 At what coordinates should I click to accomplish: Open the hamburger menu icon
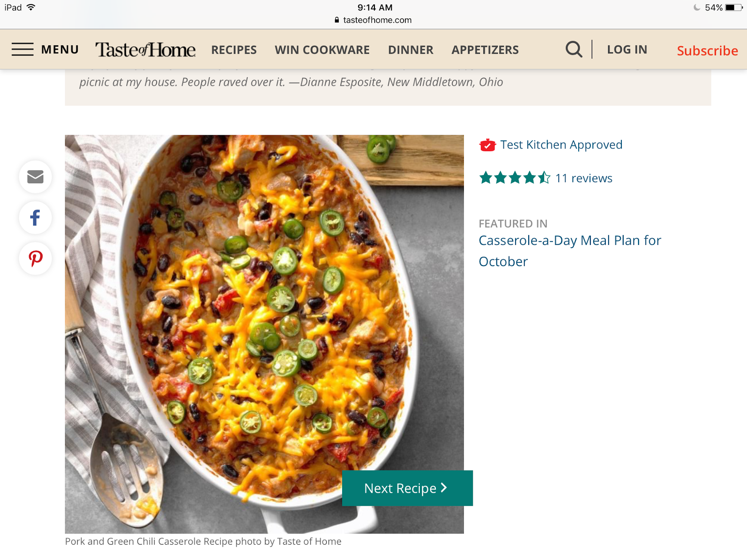pyautogui.click(x=22, y=49)
